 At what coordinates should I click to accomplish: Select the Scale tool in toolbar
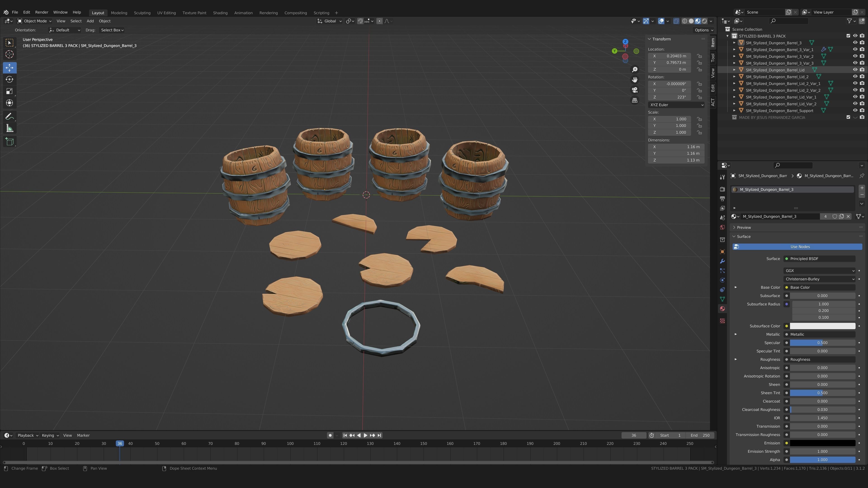9,91
